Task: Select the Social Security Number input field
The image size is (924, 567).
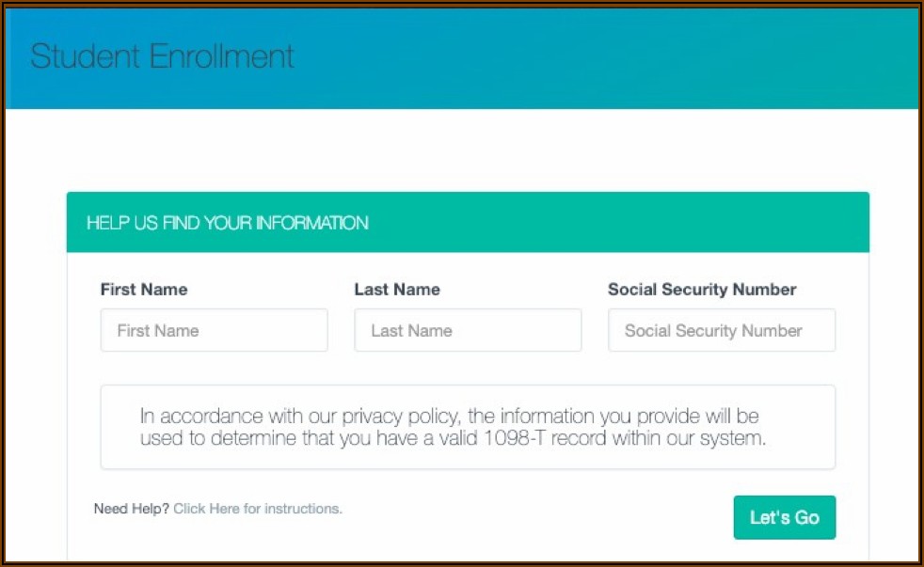Action: click(722, 331)
